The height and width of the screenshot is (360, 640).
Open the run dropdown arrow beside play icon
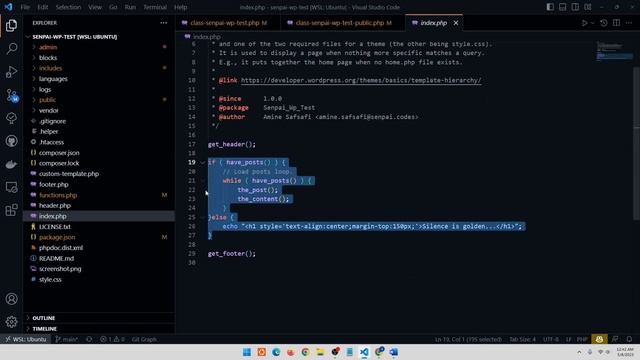click(593, 23)
